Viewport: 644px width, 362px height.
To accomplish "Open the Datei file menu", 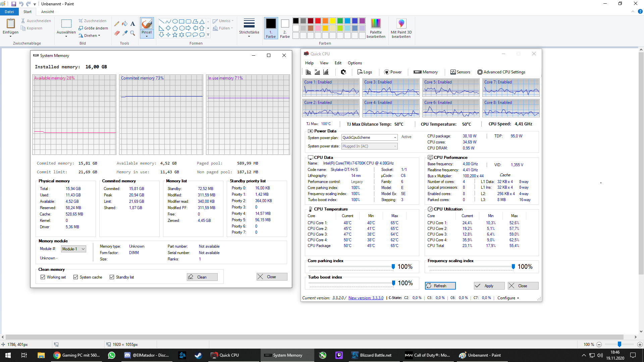I will [9, 12].
